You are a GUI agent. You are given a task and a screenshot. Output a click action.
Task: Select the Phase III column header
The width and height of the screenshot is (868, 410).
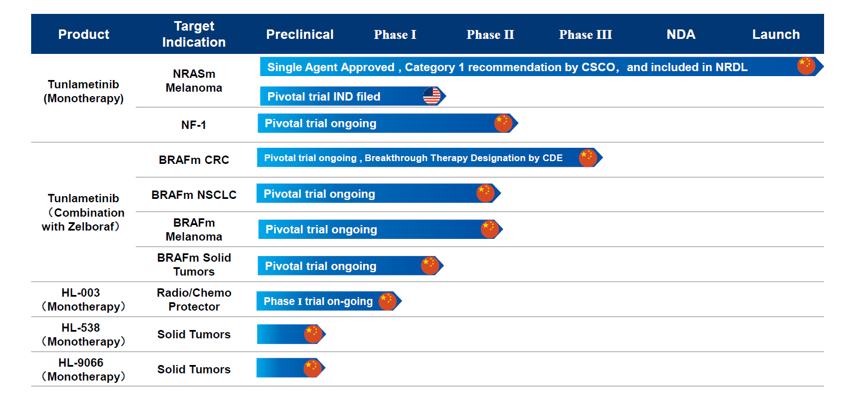pyautogui.click(x=586, y=34)
